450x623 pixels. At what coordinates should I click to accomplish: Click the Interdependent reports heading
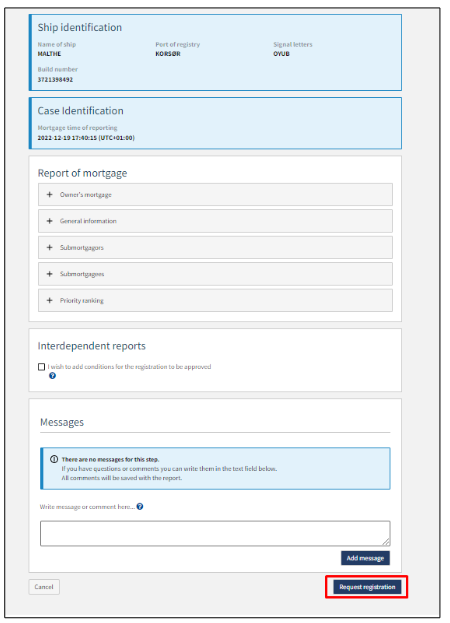[x=92, y=346]
